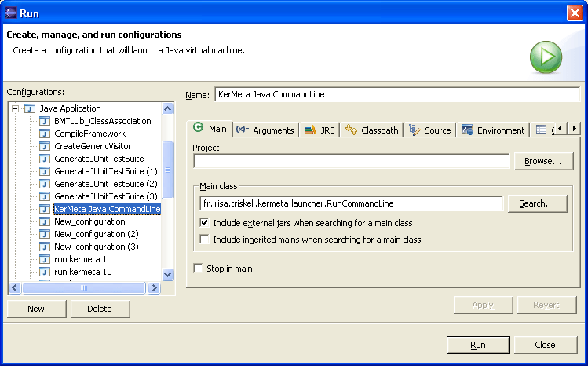Disable Include external jars checkbox
This screenshot has height=366, width=588.
[204, 223]
